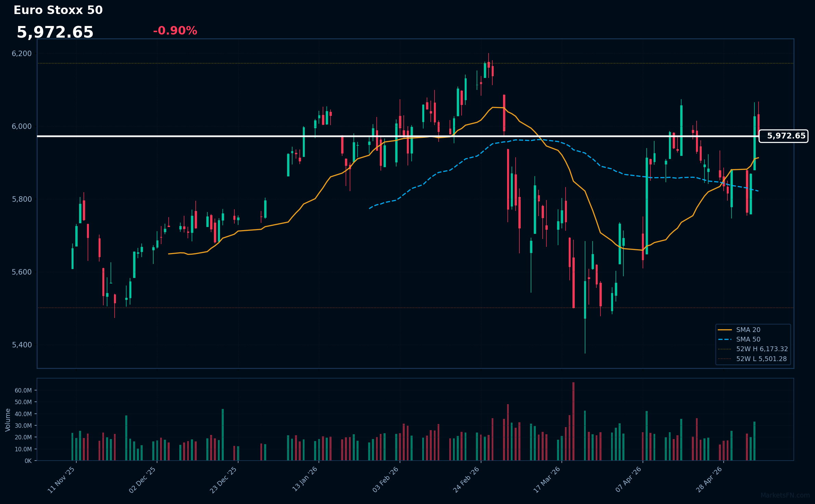Click the 02 Dec '25 date label
The width and height of the screenshot is (815, 504).
tap(142, 480)
